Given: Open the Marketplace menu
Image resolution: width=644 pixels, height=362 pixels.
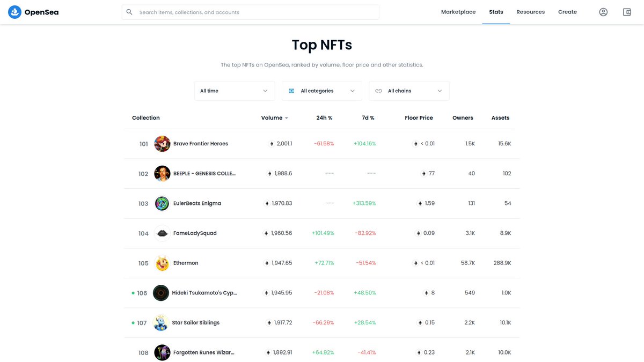Looking at the screenshot, I should point(458,12).
